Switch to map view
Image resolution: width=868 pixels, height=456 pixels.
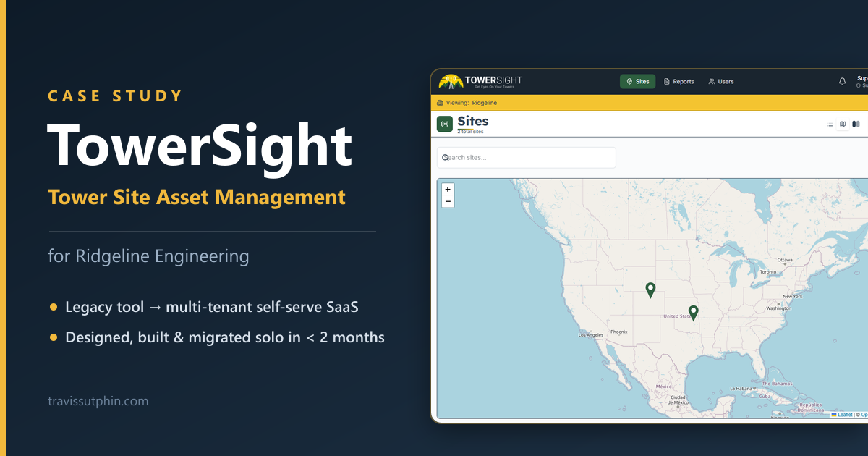pos(843,124)
